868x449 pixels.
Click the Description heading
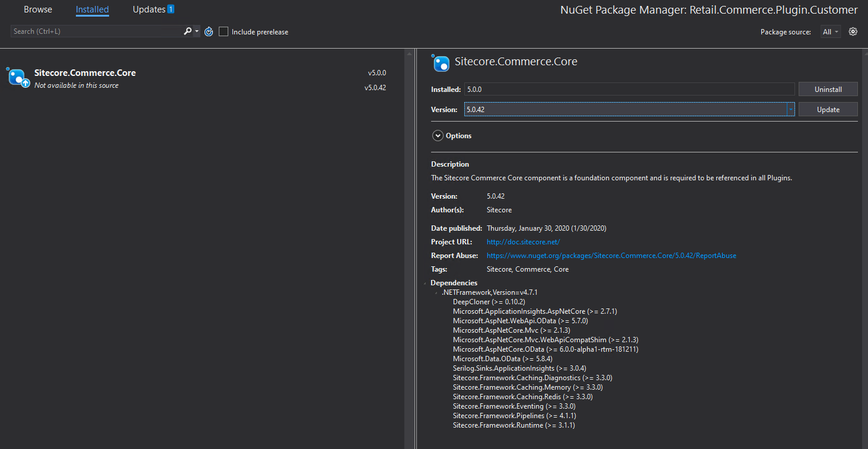coord(450,164)
